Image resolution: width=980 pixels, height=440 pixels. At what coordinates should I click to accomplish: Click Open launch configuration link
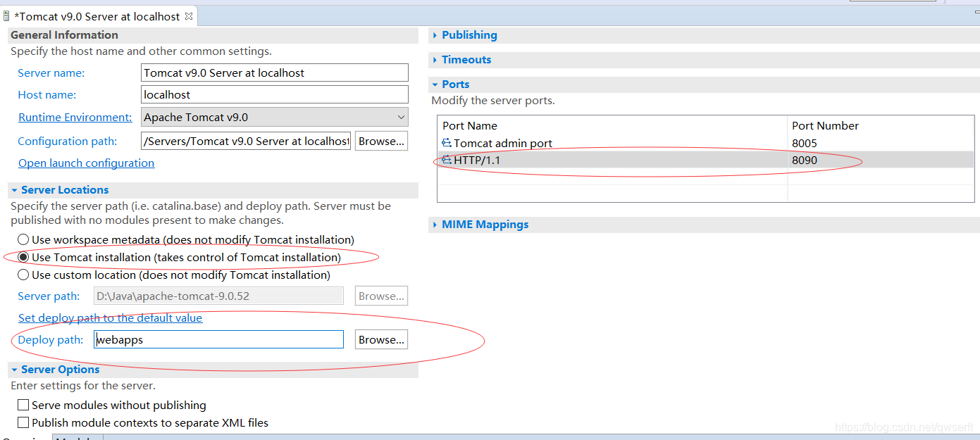(87, 163)
